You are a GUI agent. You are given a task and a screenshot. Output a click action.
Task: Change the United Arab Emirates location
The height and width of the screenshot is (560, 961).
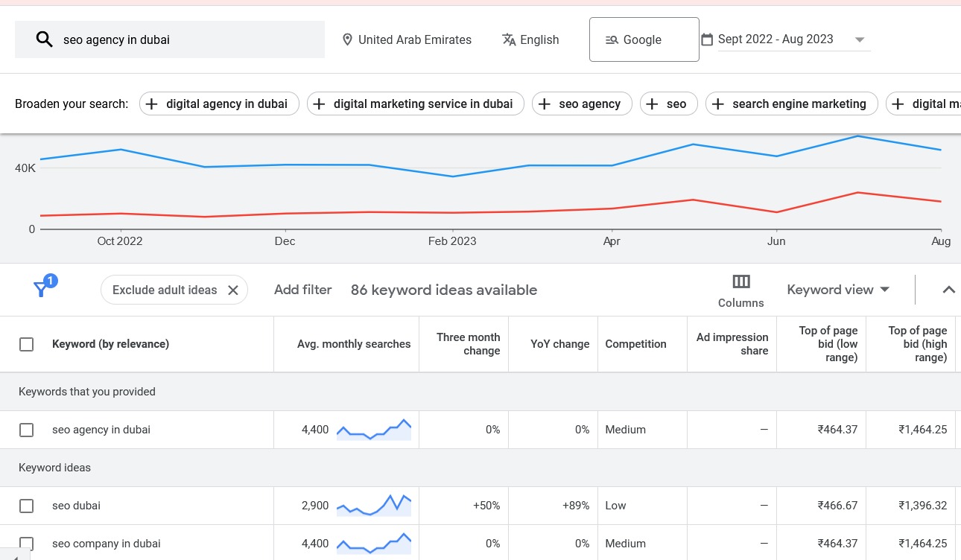point(407,39)
